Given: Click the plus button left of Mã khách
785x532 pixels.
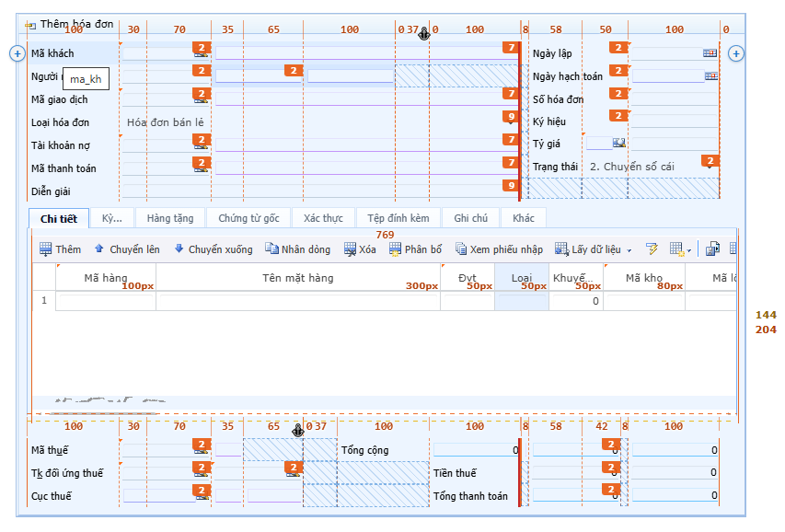Looking at the screenshot, I should pos(17,53).
